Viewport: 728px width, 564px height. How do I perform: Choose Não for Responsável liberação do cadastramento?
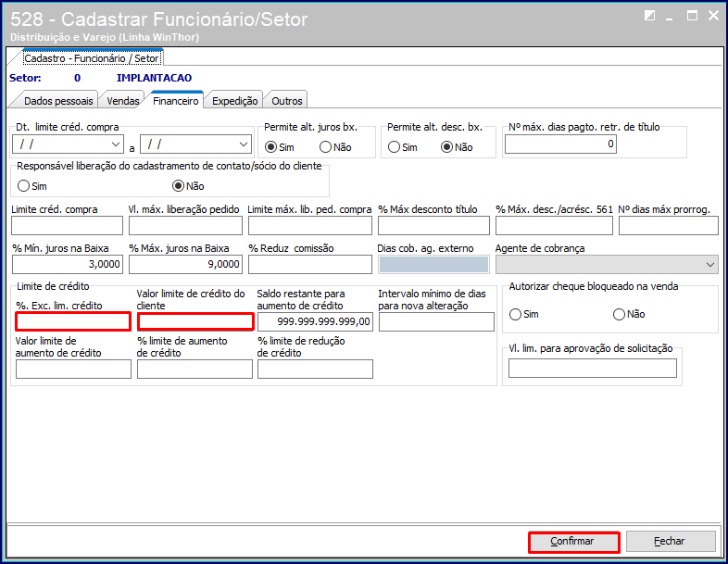(178, 186)
